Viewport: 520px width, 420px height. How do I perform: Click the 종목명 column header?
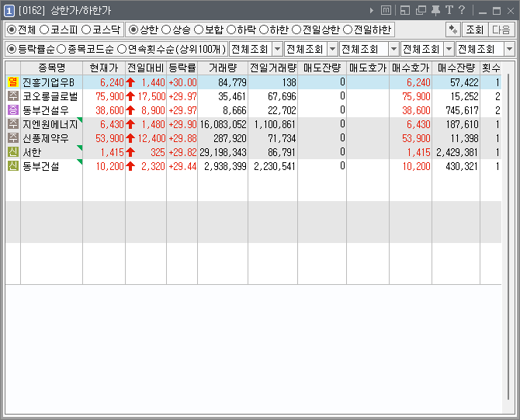[51, 68]
